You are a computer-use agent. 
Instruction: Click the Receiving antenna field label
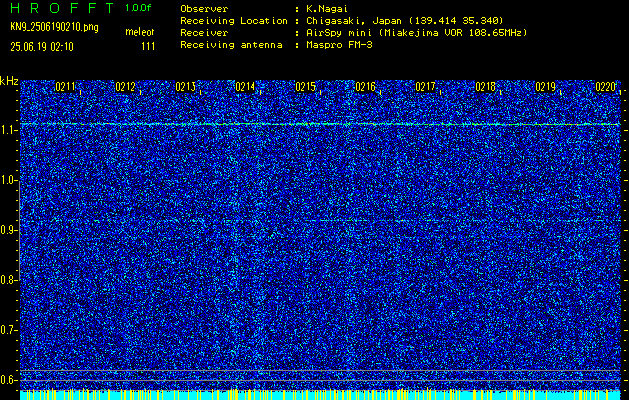click(x=231, y=45)
